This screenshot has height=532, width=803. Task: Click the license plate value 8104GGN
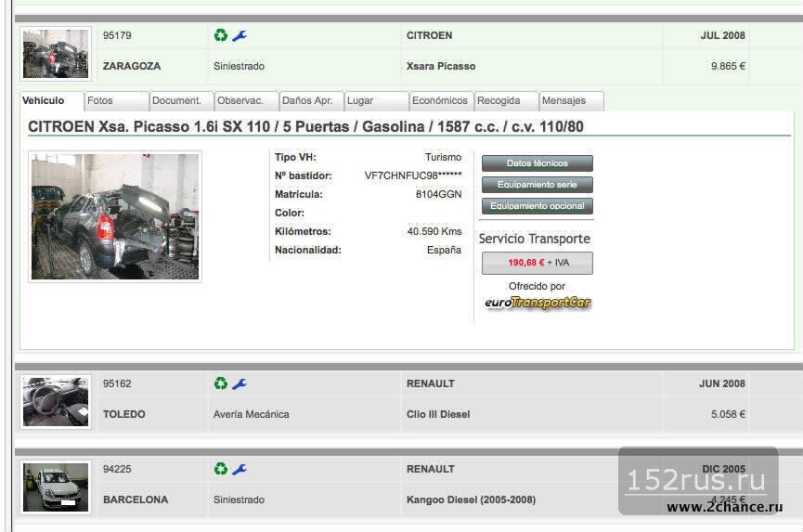point(438,195)
